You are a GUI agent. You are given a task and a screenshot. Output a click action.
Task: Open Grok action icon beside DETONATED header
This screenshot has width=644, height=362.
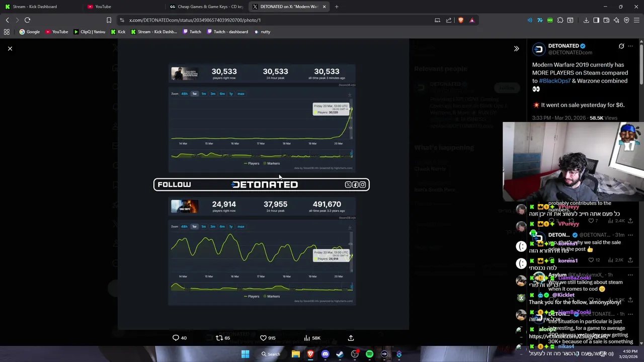[621, 46]
